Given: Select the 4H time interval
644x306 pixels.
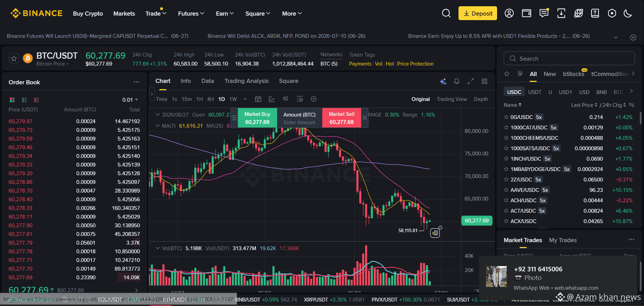Looking at the screenshot, I should tap(210, 99).
